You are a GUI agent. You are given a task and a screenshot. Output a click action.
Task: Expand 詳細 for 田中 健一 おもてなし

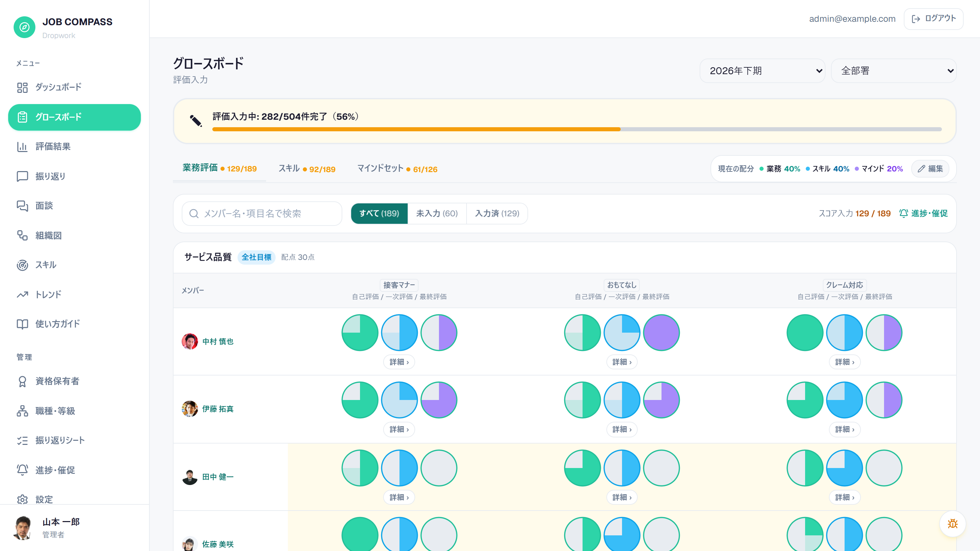(622, 497)
